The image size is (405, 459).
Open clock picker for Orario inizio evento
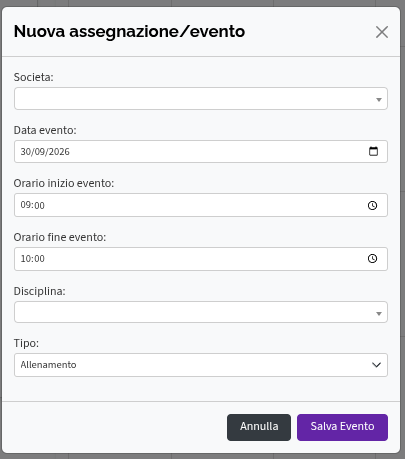tap(372, 205)
